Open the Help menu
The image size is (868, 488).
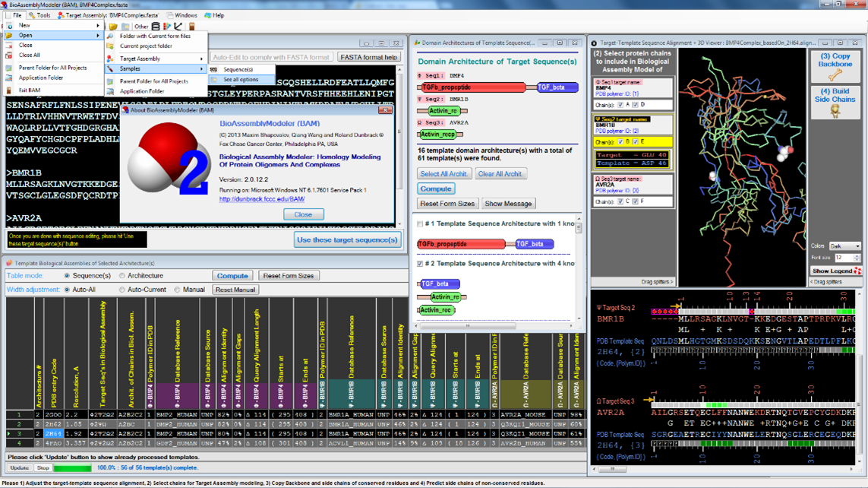point(214,15)
